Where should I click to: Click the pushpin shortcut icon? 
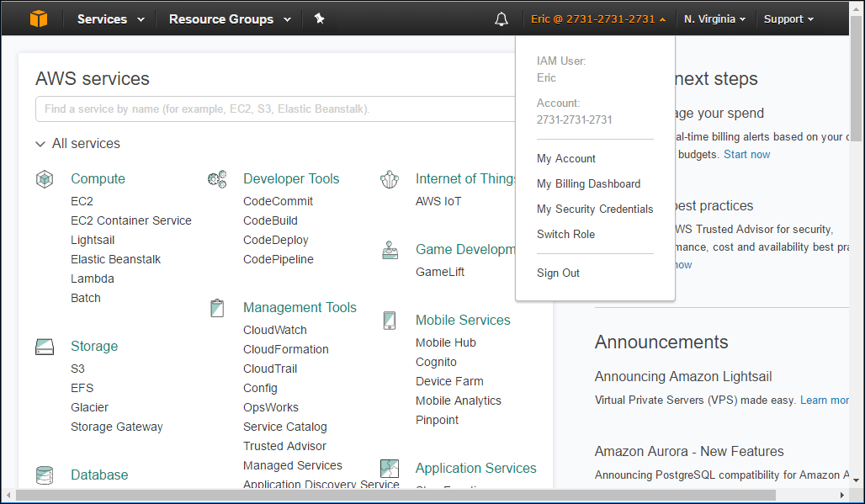tap(320, 19)
